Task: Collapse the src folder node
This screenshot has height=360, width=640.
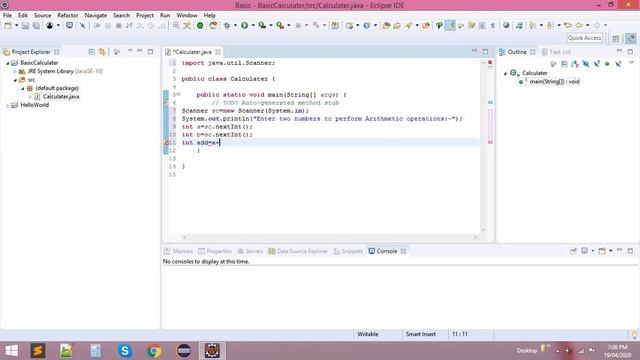Action: coord(15,80)
